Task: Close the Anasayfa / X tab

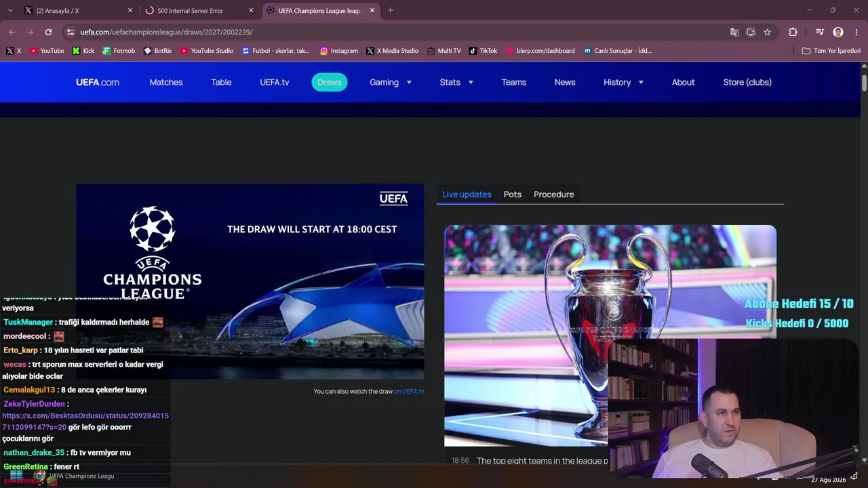Action: point(130,10)
